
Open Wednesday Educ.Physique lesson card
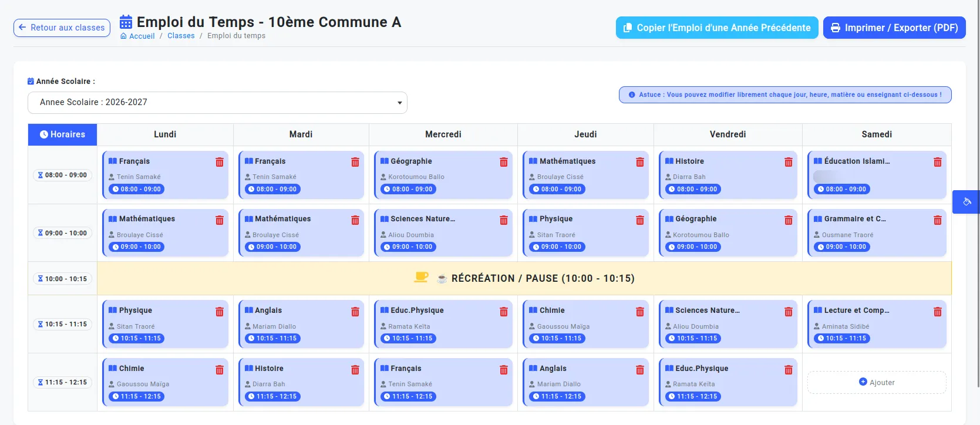pos(443,325)
